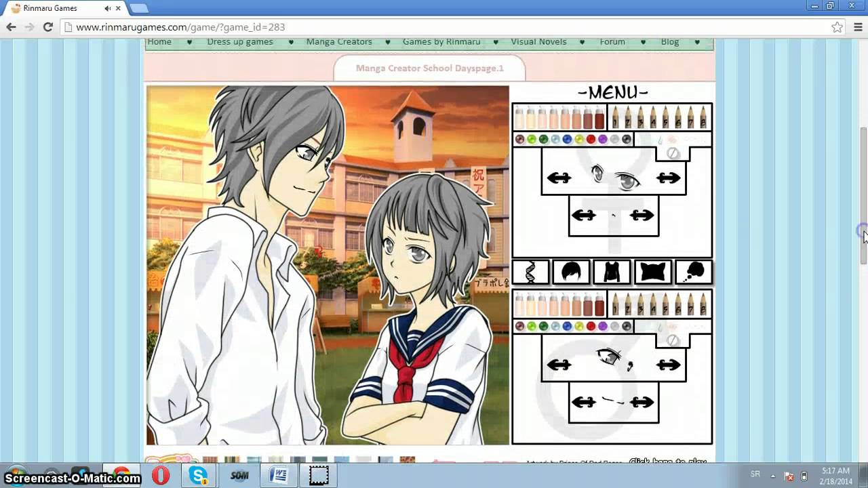
Task: Show next mouth style in the male panel
Action: 642,402
